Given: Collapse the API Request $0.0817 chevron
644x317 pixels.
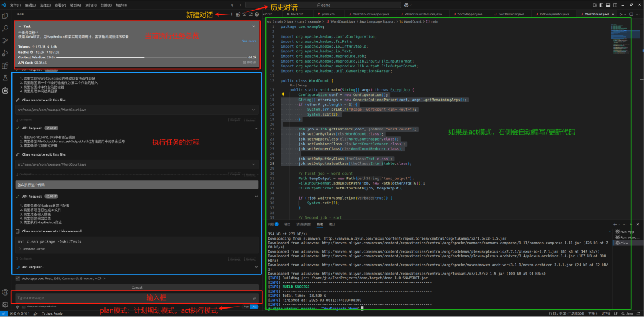Looking at the screenshot, I should (x=256, y=196).
